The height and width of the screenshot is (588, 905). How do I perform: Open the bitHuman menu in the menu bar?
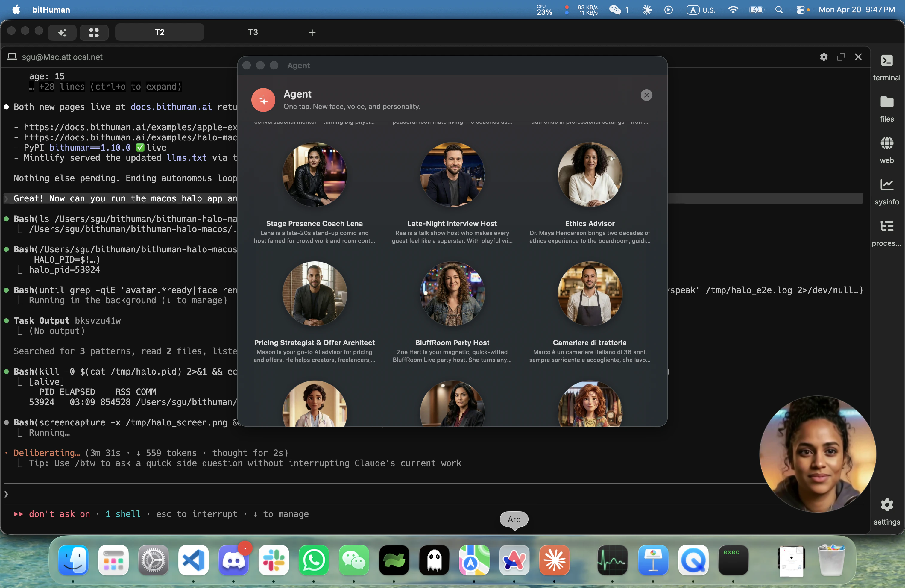point(51,10)
